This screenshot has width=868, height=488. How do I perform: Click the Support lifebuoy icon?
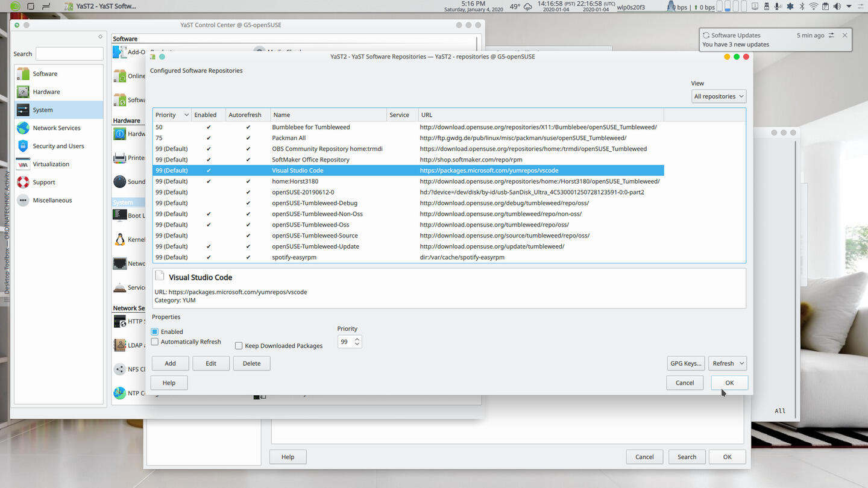pyautogui.click(x=23, y=182)
